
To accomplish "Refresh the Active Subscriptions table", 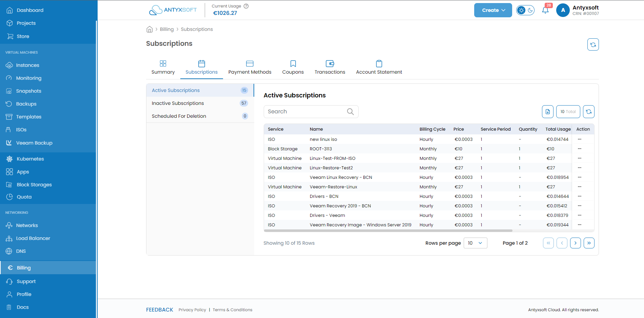I will pyautogui.click(x=588, y=112).
